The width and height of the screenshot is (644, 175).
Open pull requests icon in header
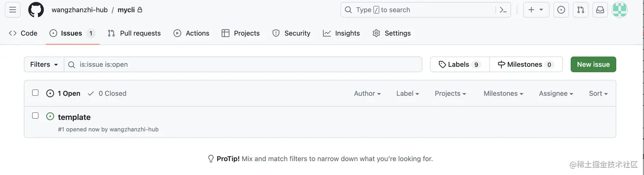click(x=581, y=10)
